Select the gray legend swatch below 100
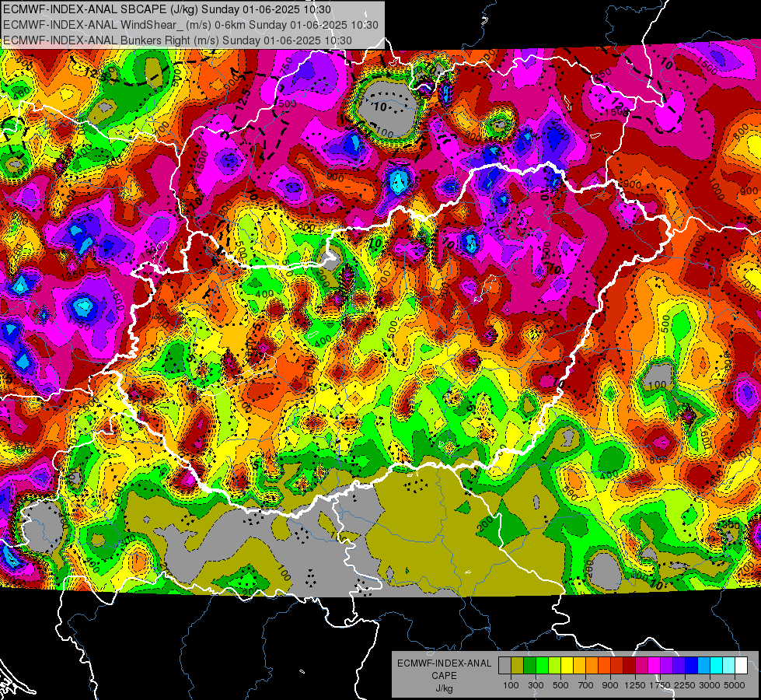This screenshot has height=700, width=761. 504,666
